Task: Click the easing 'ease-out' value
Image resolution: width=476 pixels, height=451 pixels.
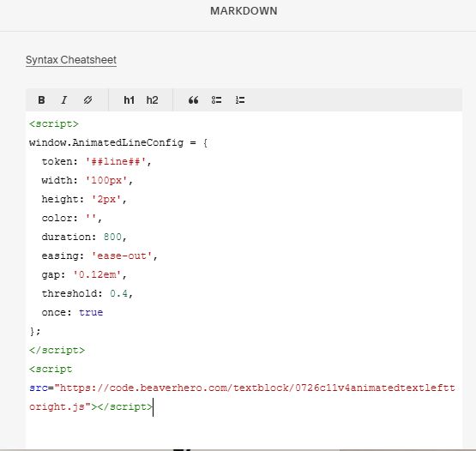Action: pyautogui.click(x=122, y=256)
